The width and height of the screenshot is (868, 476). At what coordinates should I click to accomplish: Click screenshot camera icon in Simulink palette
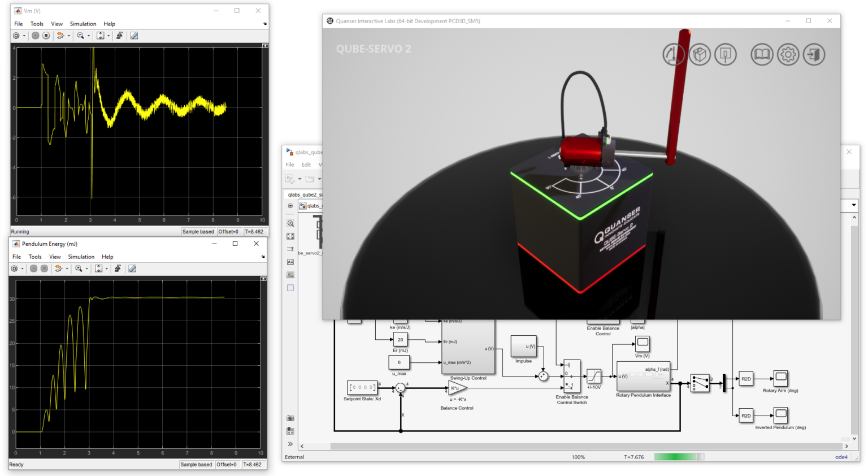tap(290, 418)
